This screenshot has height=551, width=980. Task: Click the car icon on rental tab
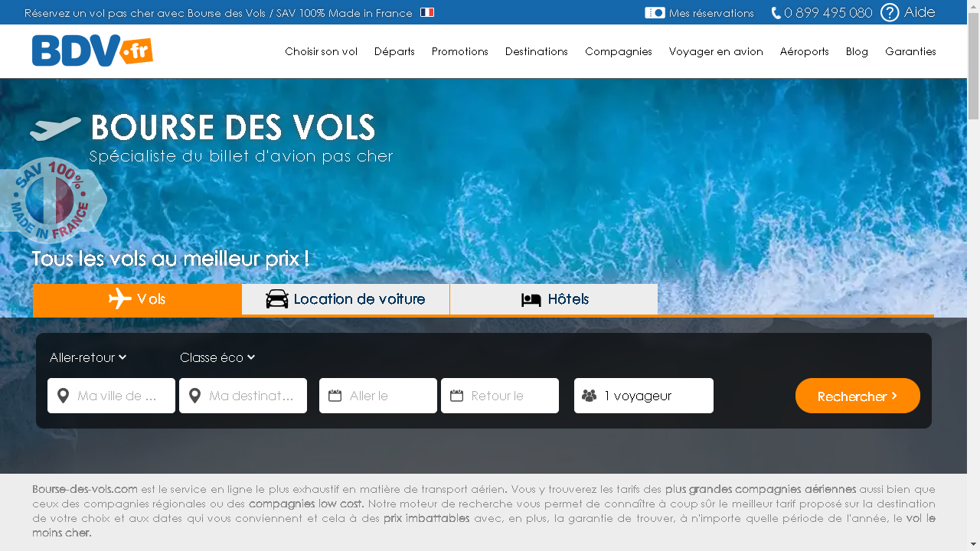277,299
